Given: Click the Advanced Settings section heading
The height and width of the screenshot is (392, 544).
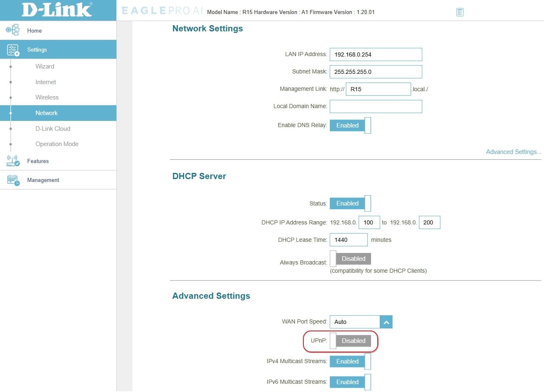Looking at the screenshot, I should point(211,296).
